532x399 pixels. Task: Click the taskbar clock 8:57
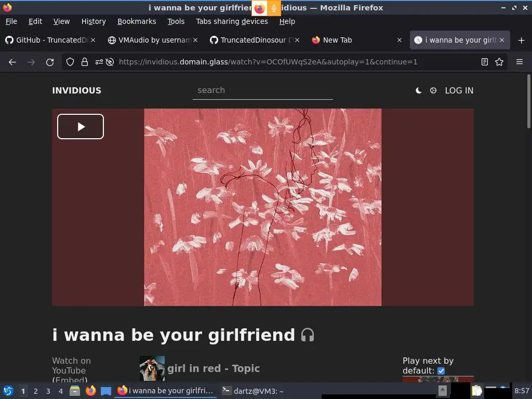point(522,391)
